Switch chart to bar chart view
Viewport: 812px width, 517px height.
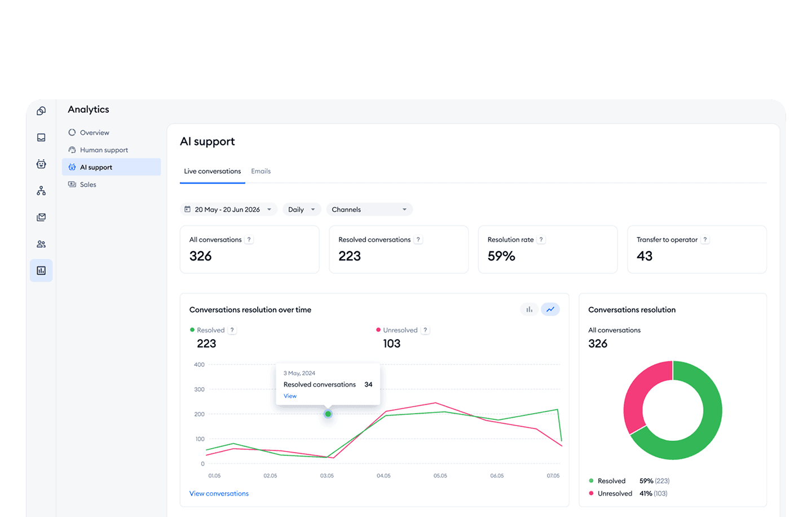click(529, 309)
